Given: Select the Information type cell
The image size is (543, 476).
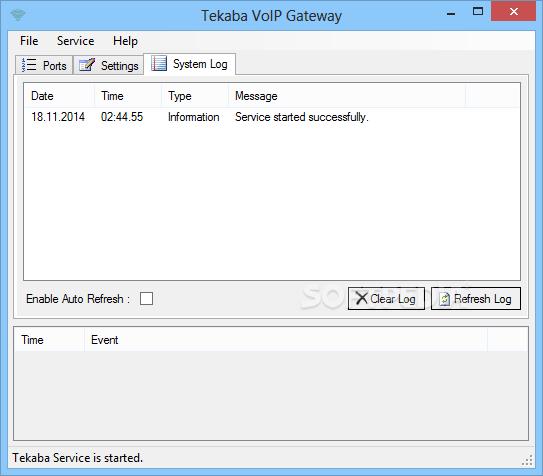Looking at the screenshot, I should [194, 117].
